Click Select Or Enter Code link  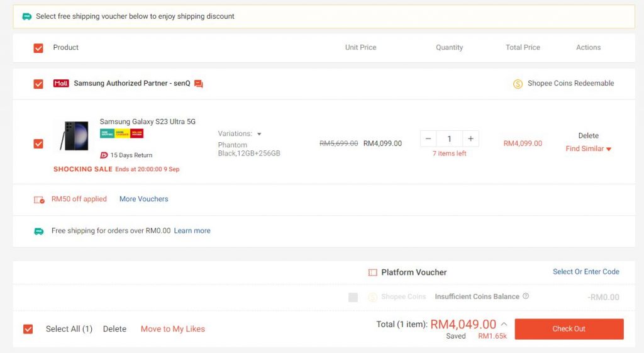(586, 272)
